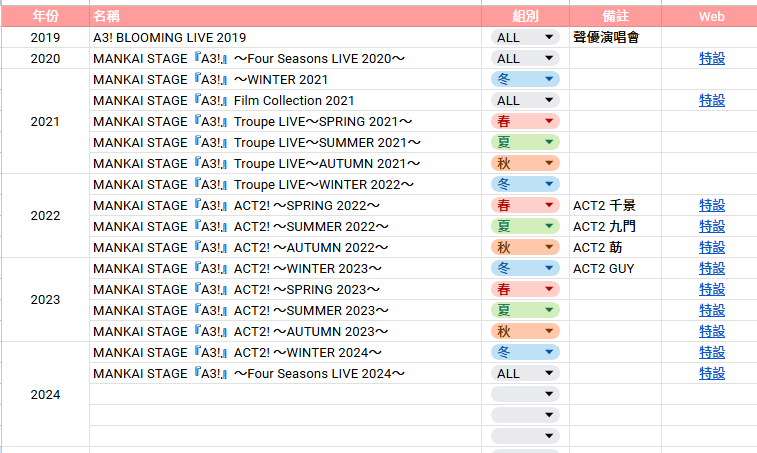Open the 冬 dropdown for ACT2! WINTER 2023
757x453 pixels.
(x=525, y=269)
